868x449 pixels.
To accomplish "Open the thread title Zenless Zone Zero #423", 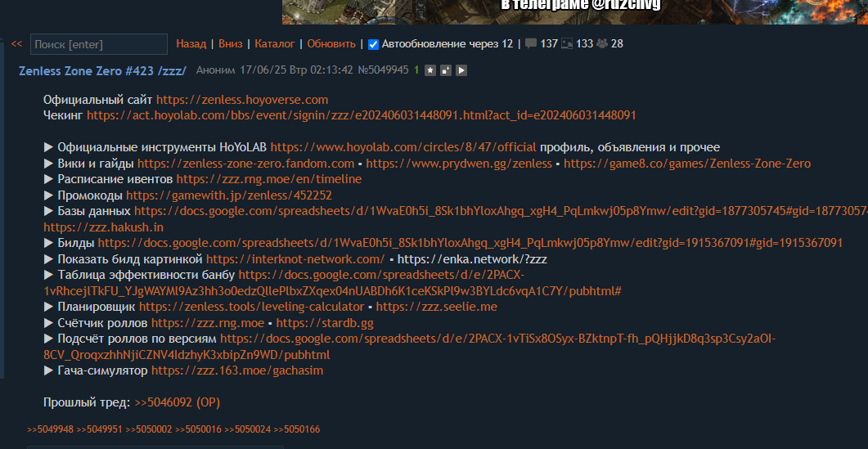I will 102,70.
